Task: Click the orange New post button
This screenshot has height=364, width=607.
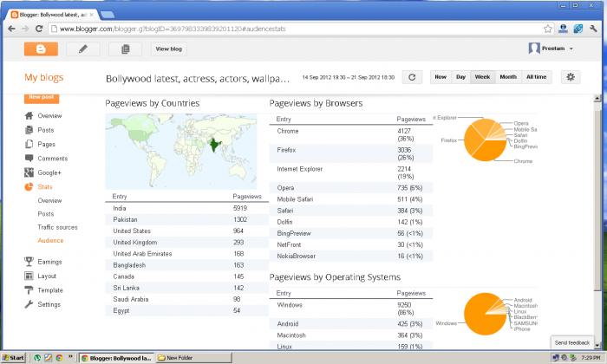Action: pos(42,97)
